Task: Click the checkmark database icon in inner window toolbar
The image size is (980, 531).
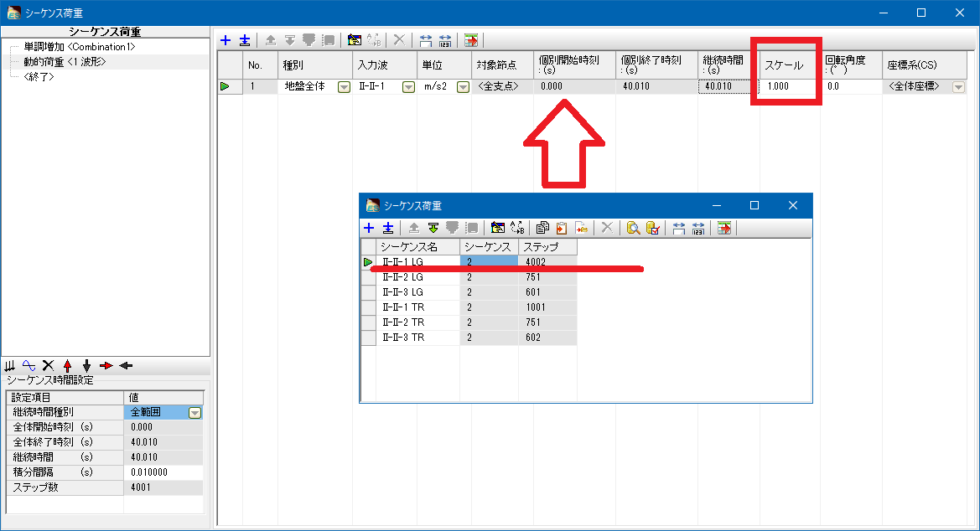Action: [652, 228]
